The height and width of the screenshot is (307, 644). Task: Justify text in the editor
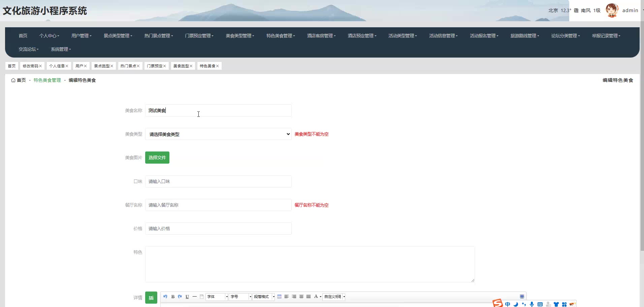pyautogui.click(x=309, y=297)
